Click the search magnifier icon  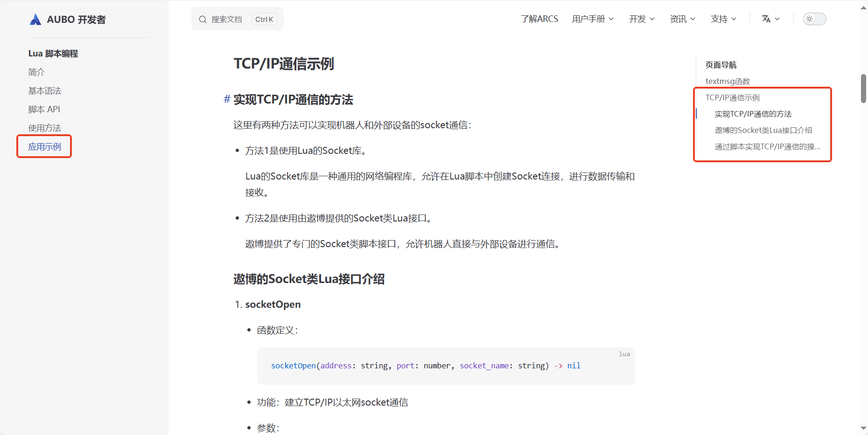tap(203, 19)
